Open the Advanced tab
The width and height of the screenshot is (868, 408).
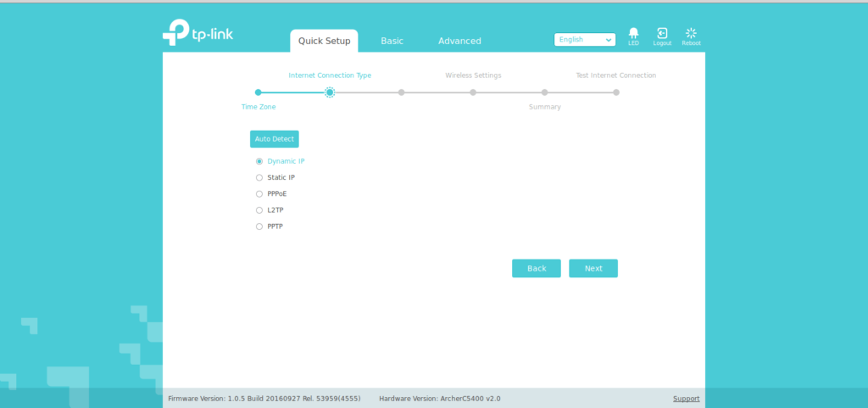pyautogui.click(x=459, y=41)
